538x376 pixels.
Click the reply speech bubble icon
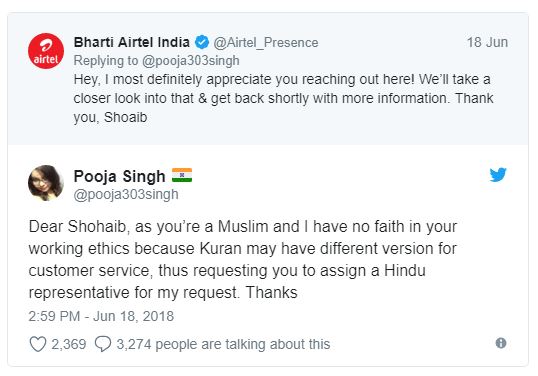(x=103, y=344)
